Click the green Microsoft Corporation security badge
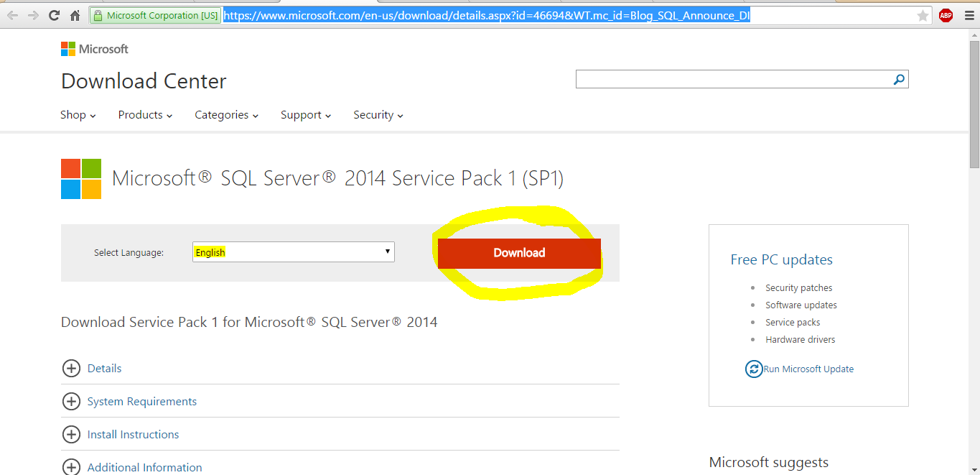 click(x=156, y=15)
